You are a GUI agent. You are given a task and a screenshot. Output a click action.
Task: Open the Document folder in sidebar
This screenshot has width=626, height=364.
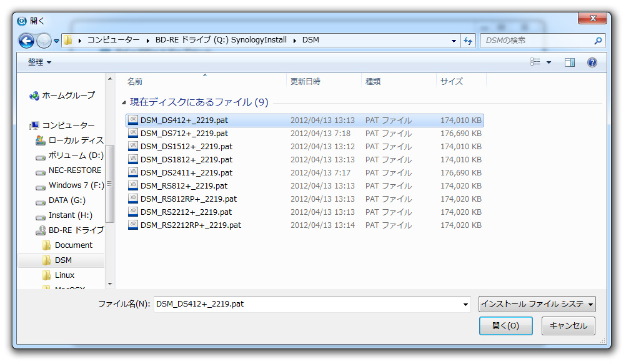[x=67, y=245]
